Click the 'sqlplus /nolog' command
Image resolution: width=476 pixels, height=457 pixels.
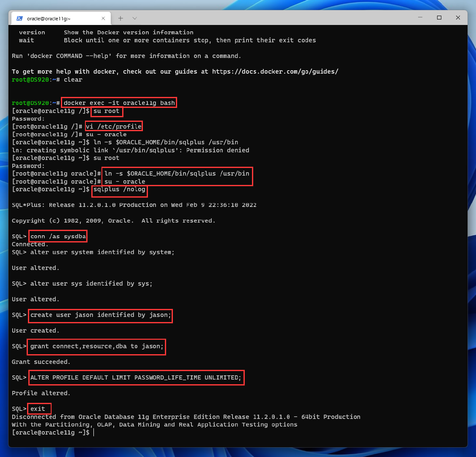point(119,189)
